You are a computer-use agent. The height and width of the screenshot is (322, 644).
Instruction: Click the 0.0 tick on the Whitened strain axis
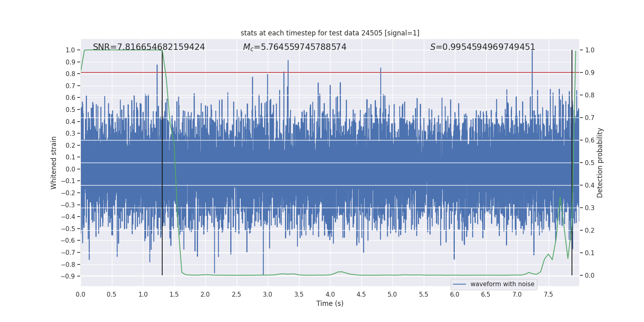tap(70, 169)
